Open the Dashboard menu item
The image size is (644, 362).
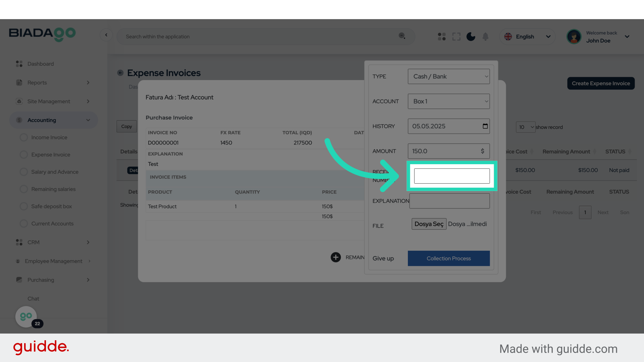tap(40, 64)
